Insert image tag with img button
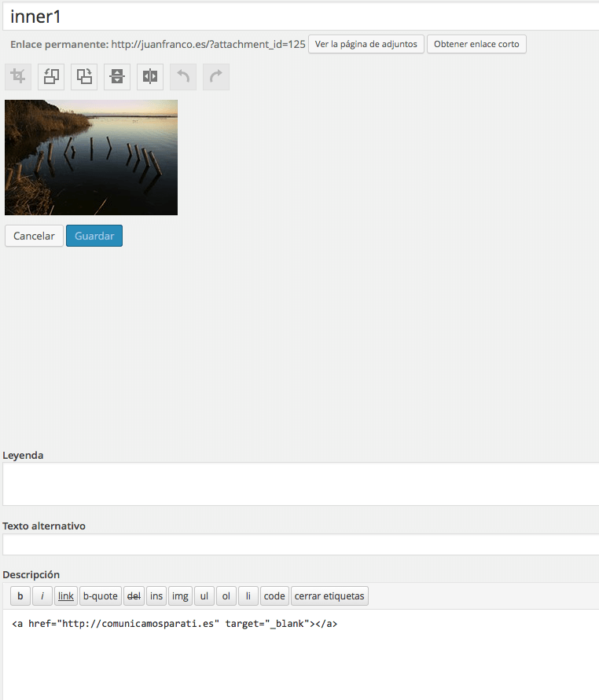The width and height of the screenshot is (599, 700). (180, 596)
